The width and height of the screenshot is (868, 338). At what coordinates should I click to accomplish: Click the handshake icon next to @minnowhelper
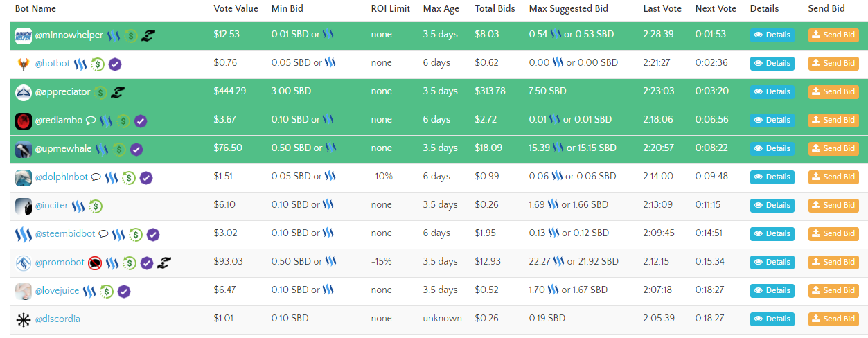[x=147, y=35]
